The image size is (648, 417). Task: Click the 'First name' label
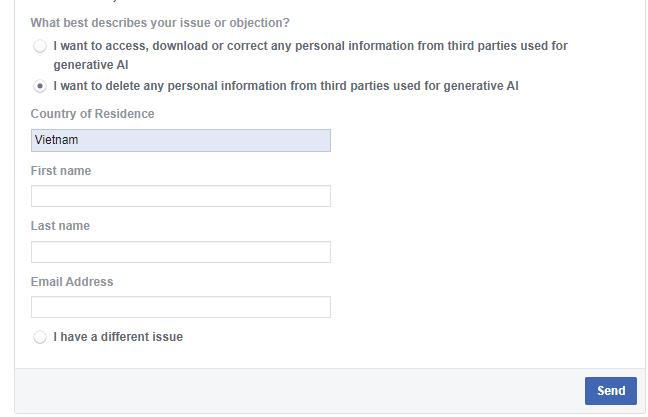pos(61,171)
